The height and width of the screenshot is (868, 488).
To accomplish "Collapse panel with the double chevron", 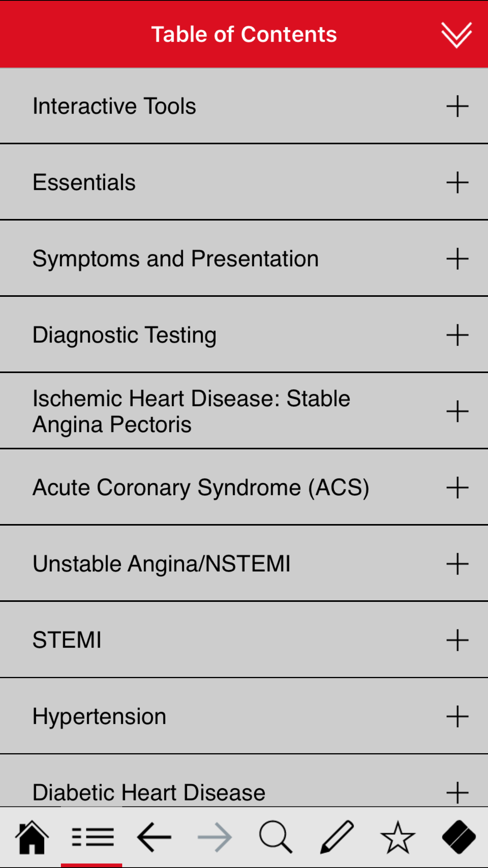I will click(x=456, y=35).
